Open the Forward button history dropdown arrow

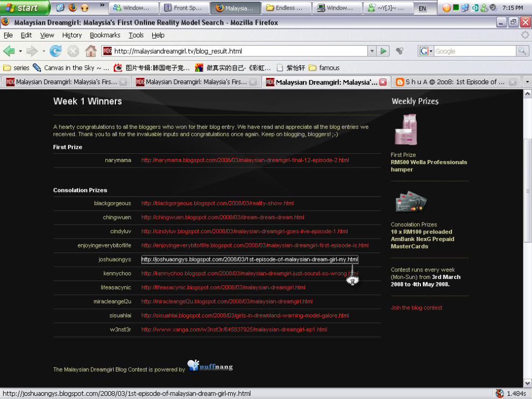[x=43, y=51]
